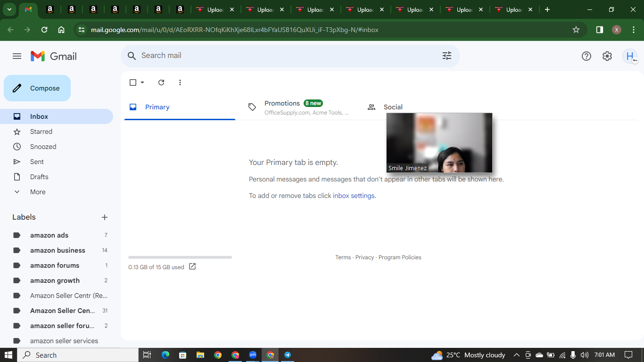Open the amazon business label
This screenshot has height=362, width=644.
57,250
